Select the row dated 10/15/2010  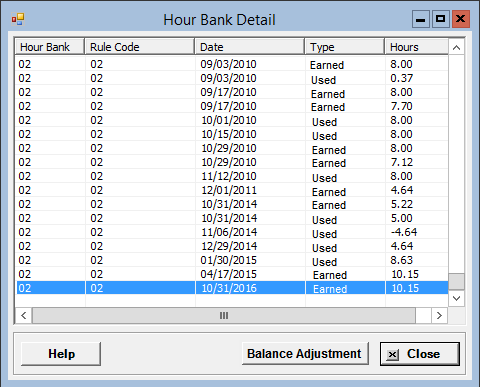tap(232, 134)
